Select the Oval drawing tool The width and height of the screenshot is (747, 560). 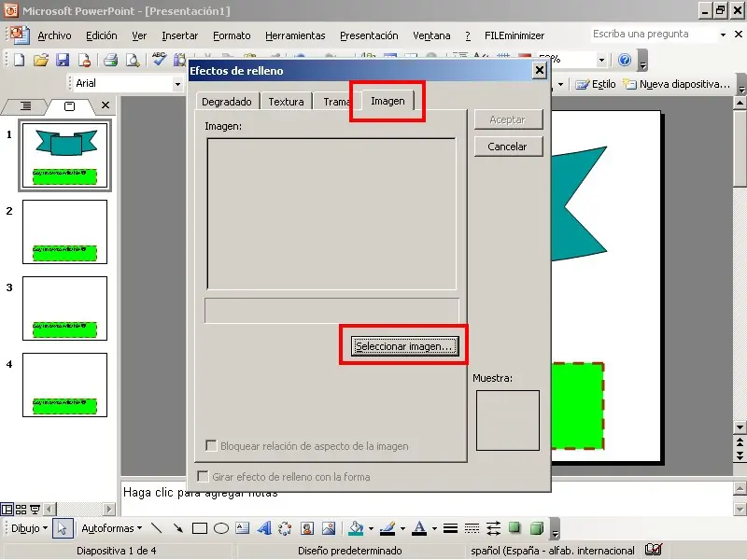click(x=221, y=528)
